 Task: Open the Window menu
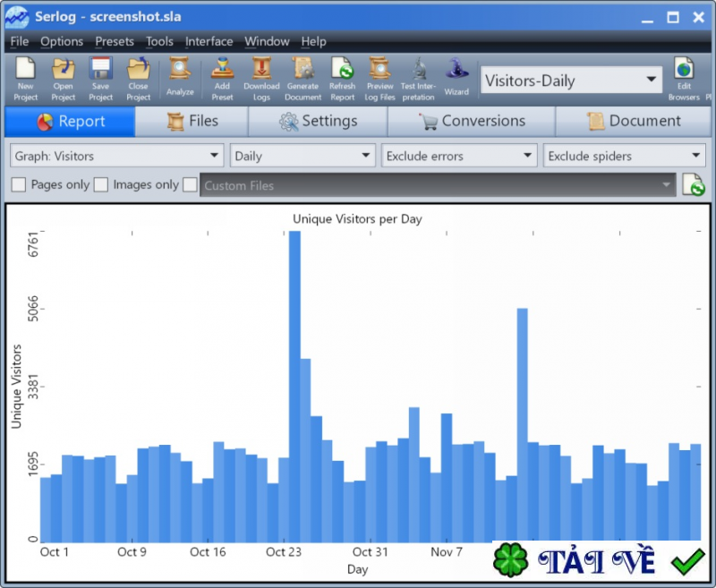coord(267,41)
